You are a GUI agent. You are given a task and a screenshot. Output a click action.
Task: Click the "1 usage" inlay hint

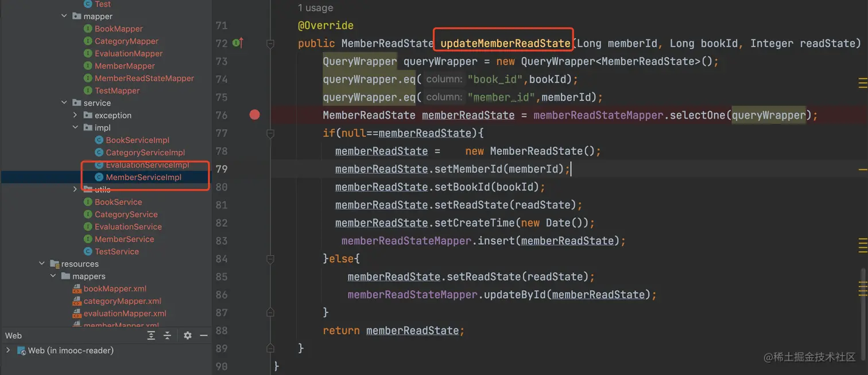(315, 8)
